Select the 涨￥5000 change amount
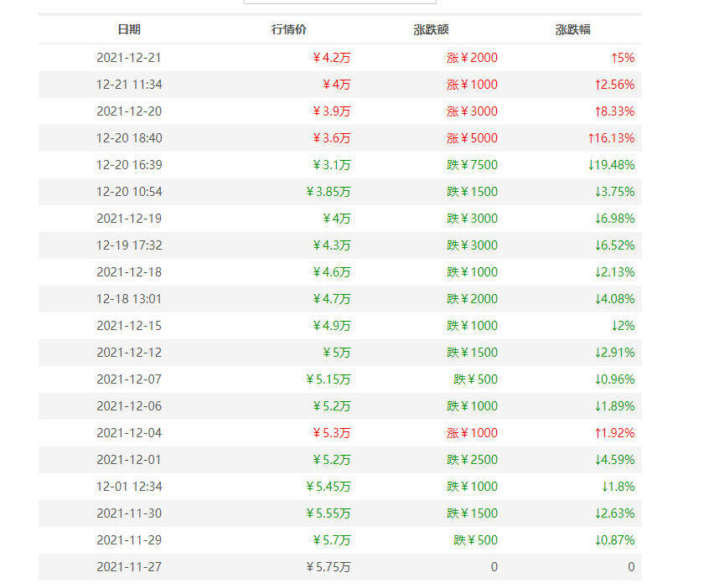Image resolution: width=709 pixels, height=588 pixels. pyautogui.click(x=472, y=138)
